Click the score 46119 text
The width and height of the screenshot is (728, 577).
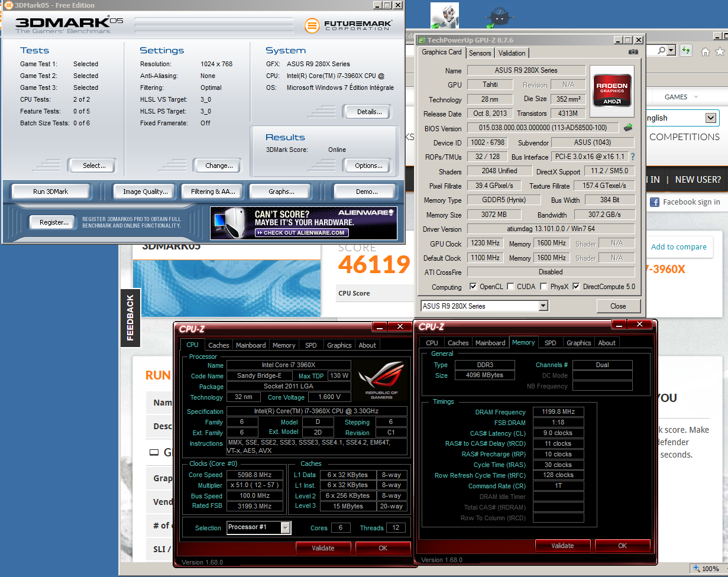[x=374, y=265]
